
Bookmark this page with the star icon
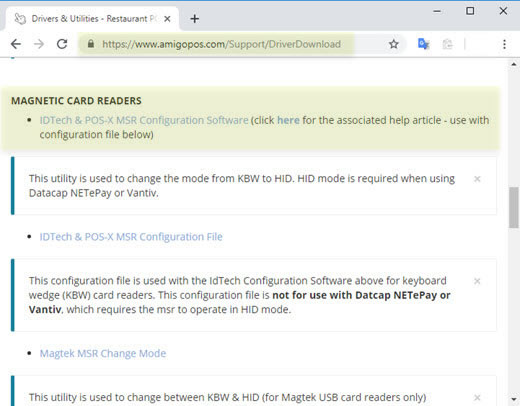(394, 44)
